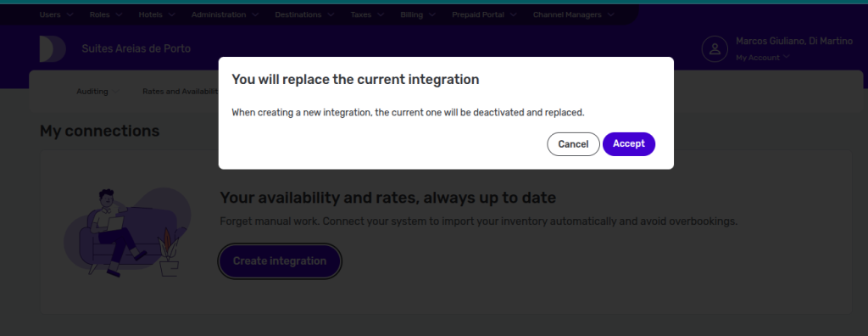Cancel the replace integration dialog
Image resolution: width=868 pixels, height=336 pixels.
tap(573, 144)
